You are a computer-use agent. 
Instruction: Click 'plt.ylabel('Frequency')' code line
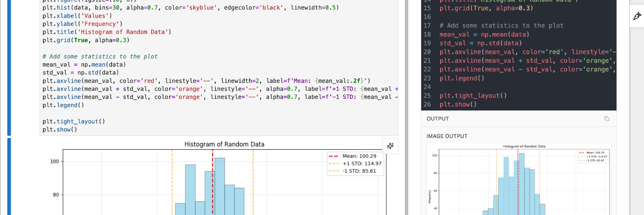[82, 24]
